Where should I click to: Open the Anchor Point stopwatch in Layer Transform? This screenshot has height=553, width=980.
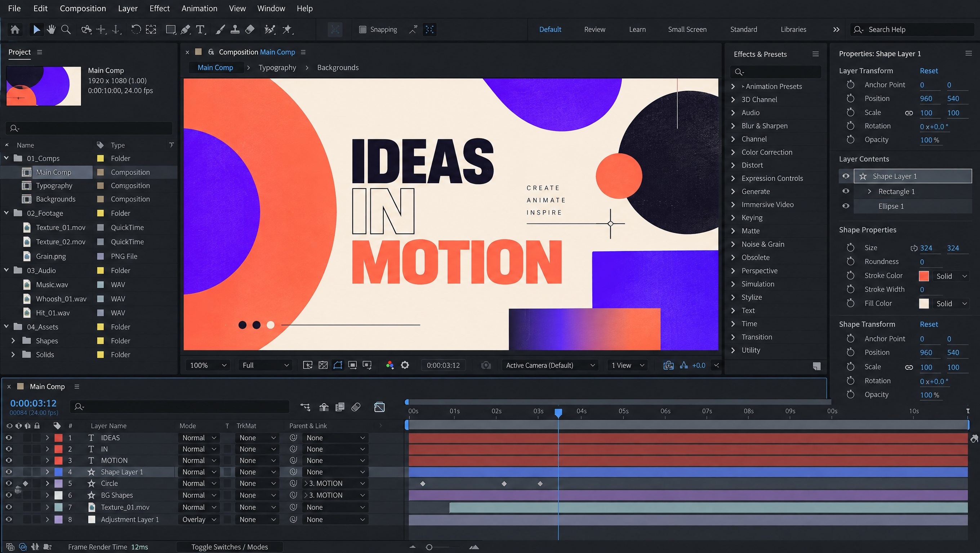pyautogui.click(x=851, y=85)
